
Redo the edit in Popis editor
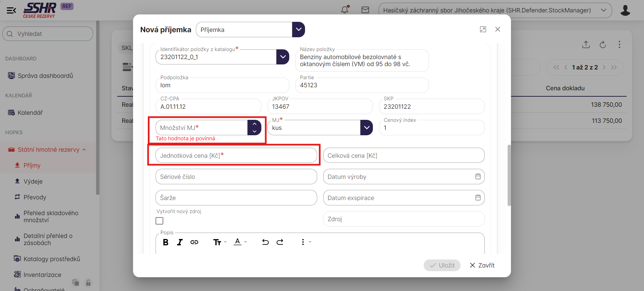280,242
